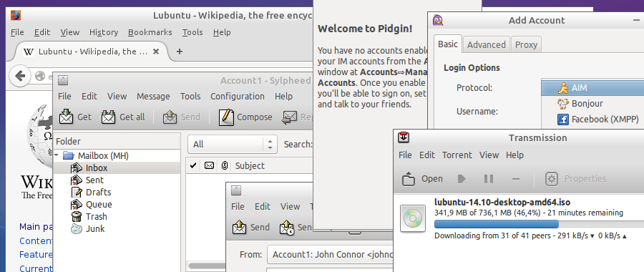Click the Current events Wikipedia link
Image resolution: width=644 pixels, height=272 pixels.
[x=36, y=268]
